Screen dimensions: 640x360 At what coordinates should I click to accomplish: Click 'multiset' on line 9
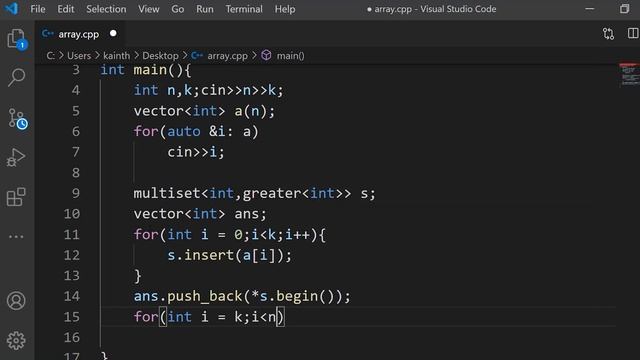point(167,193)
